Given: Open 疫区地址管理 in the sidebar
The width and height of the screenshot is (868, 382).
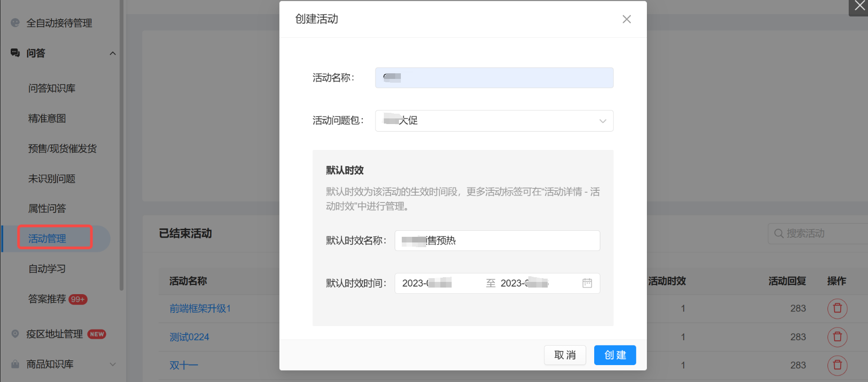Looking at the screenshot, I should pos(55,334).
